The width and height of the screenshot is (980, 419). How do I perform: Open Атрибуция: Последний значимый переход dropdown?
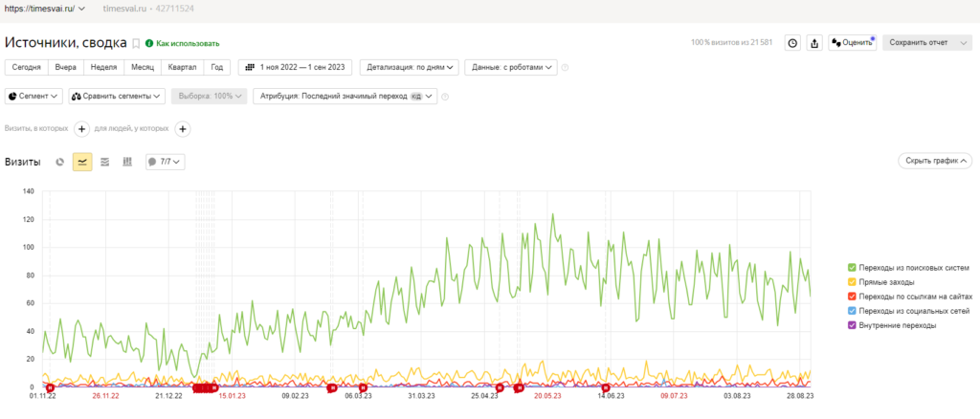point(345,97)
